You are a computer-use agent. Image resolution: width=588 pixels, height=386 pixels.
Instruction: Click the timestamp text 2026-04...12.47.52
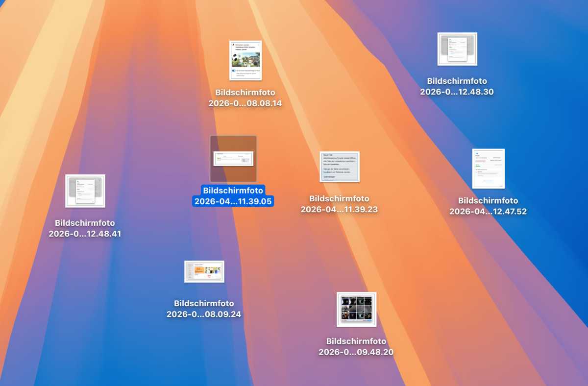pyautogui.click(x=488, y=212)
